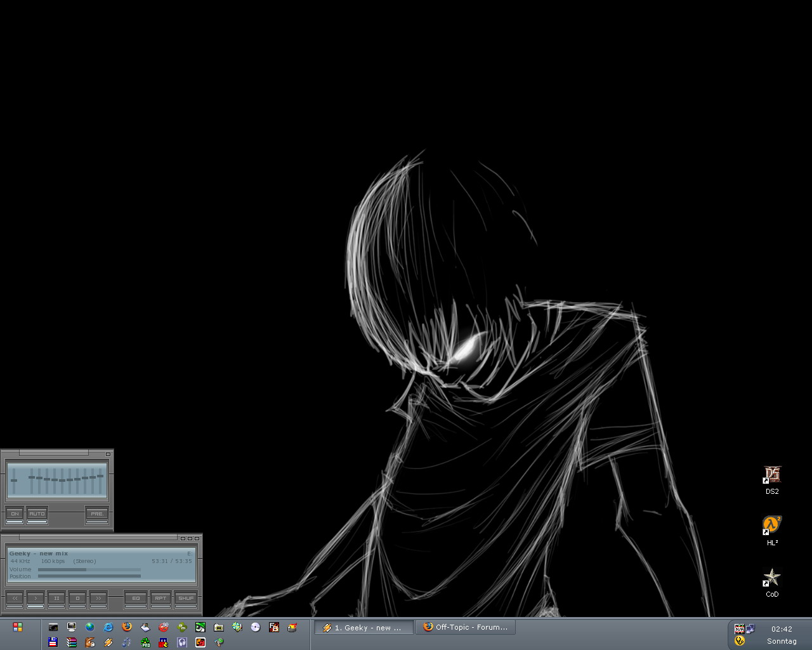This screenshot has width=812, height=650.
Task: Launch the green eye icon application
Action: click(x=200, y=627)
